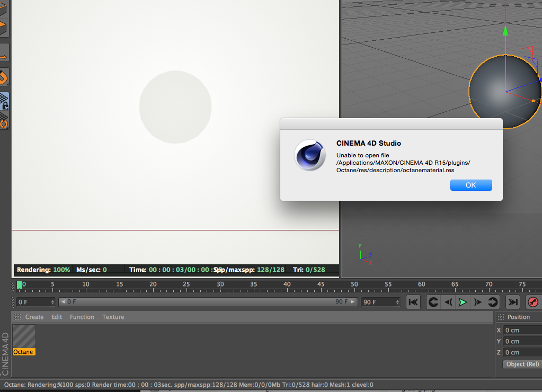Jump to the previous keyframe
The width and height of the screenshot is (542, 392).
tap(433, 302)
